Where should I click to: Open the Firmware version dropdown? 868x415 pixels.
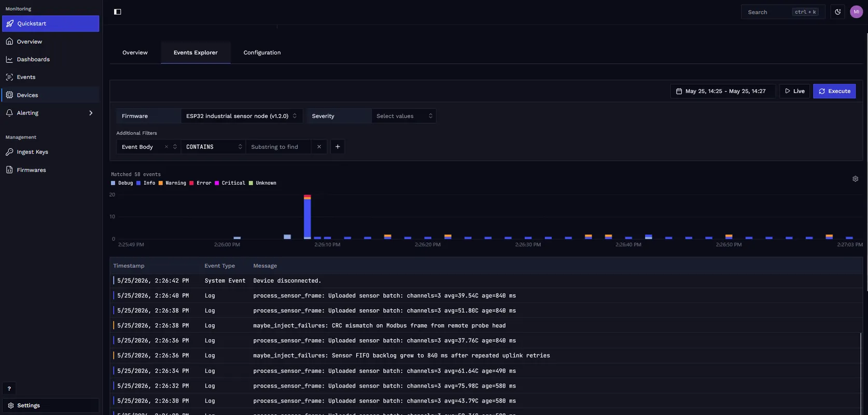tap(242, 116)
